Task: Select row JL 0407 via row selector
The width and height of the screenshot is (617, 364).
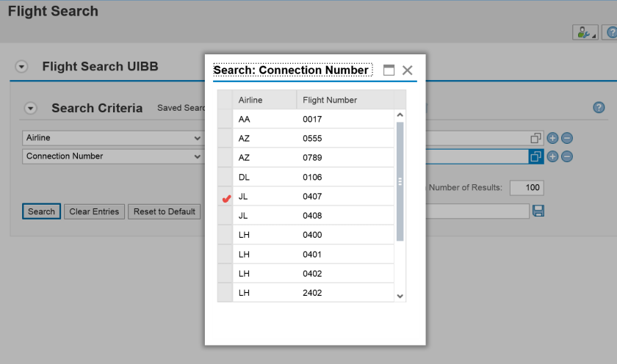Action: (x=225, y=197)
